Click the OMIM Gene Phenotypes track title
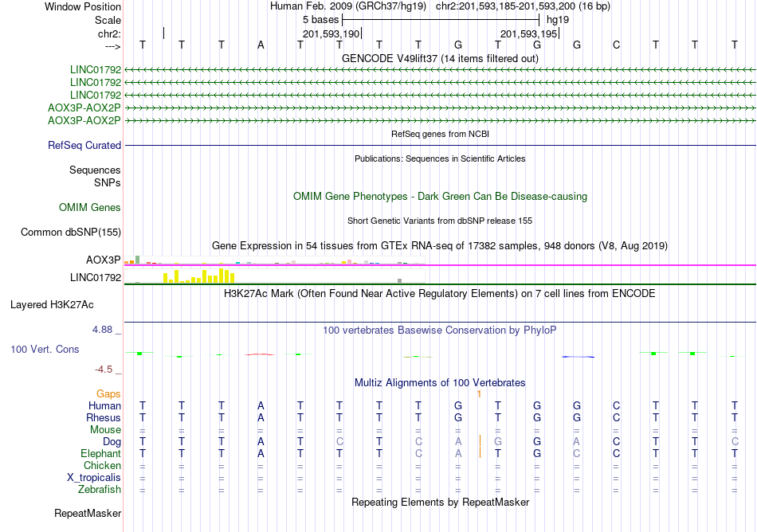 (x=440, y=196)
